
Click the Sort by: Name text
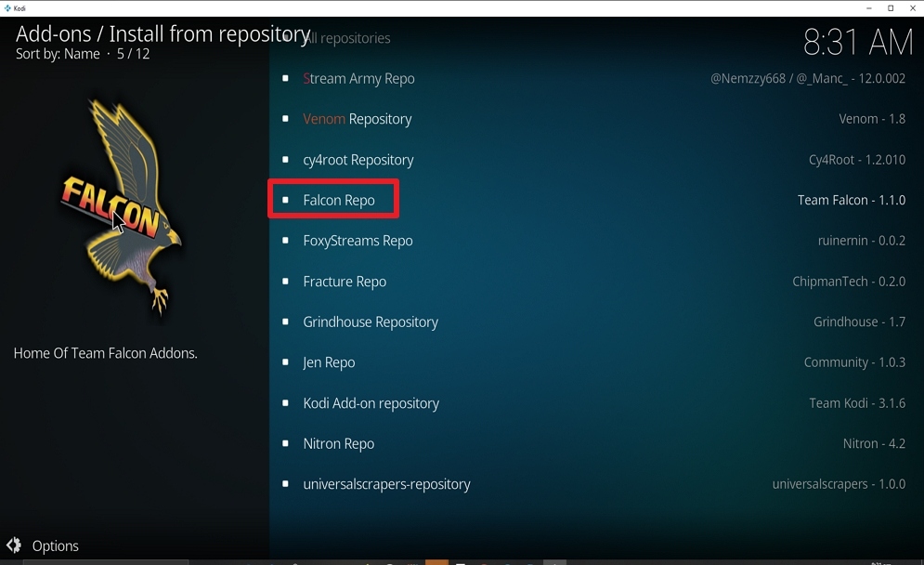tap(58, 54)
